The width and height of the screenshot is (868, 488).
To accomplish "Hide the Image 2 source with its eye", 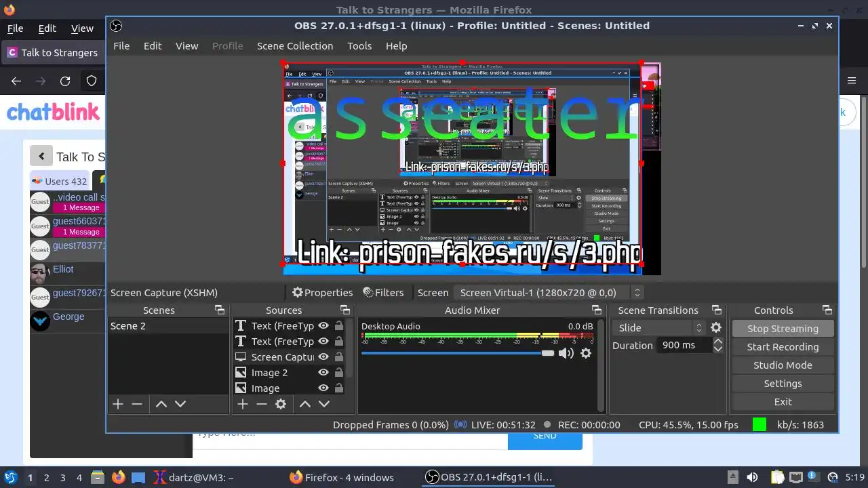I will pyautogui.click(x=323, y=373).
